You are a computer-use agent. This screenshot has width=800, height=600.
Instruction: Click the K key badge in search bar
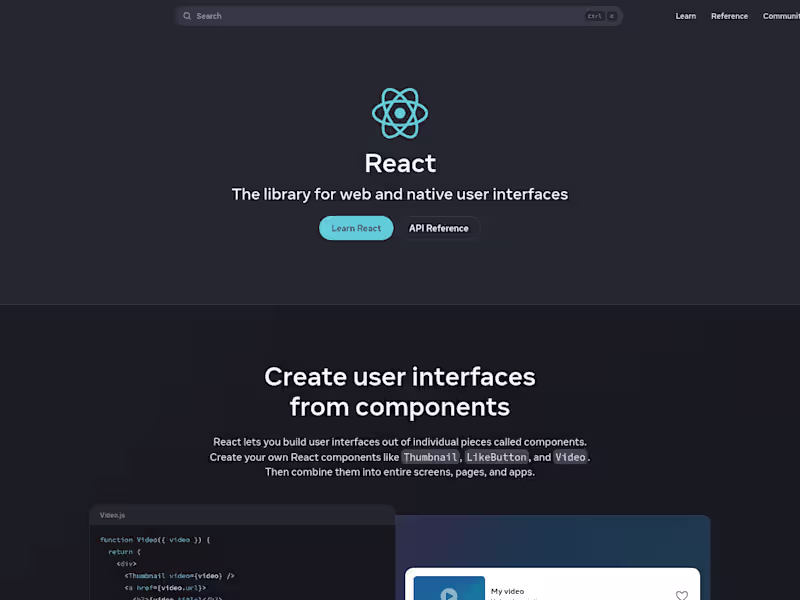(x=612, y=16)
